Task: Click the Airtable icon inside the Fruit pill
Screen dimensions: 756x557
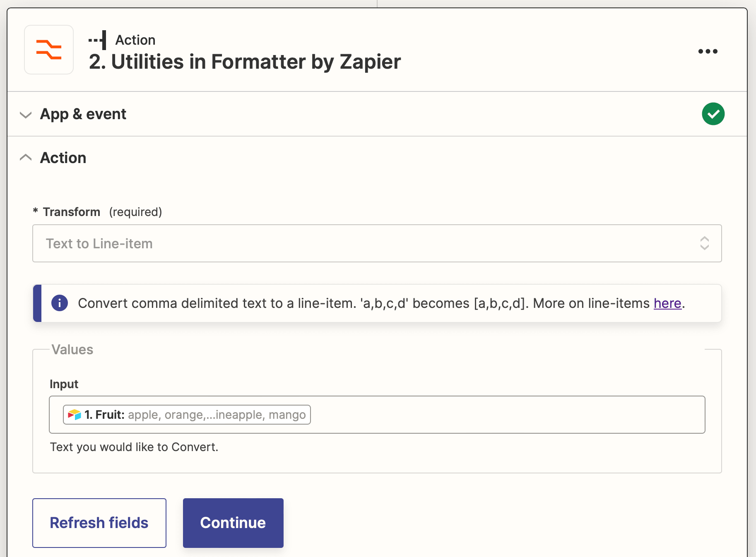Action: point(74,414)
